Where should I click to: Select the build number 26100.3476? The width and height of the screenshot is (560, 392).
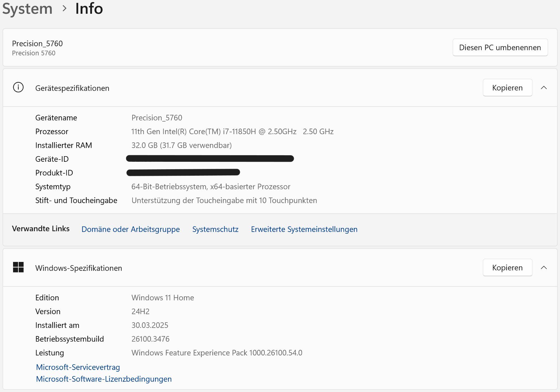point(150,339)
